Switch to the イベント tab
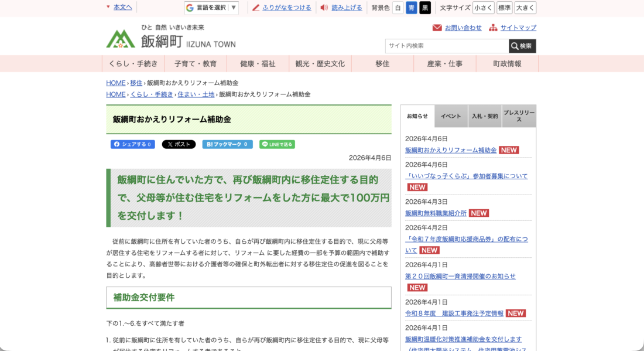Screen dimensions: 644x351 pos(451,116)
